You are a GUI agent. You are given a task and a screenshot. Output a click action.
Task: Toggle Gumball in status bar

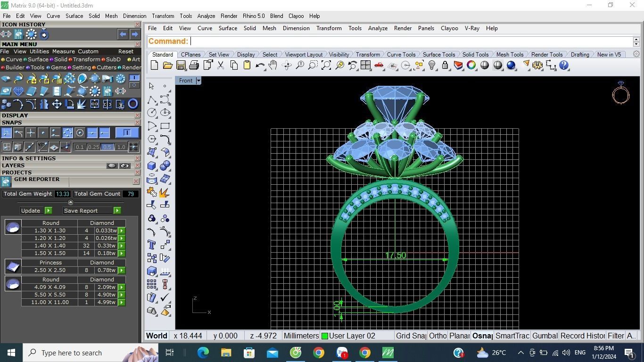click(545, 336)
